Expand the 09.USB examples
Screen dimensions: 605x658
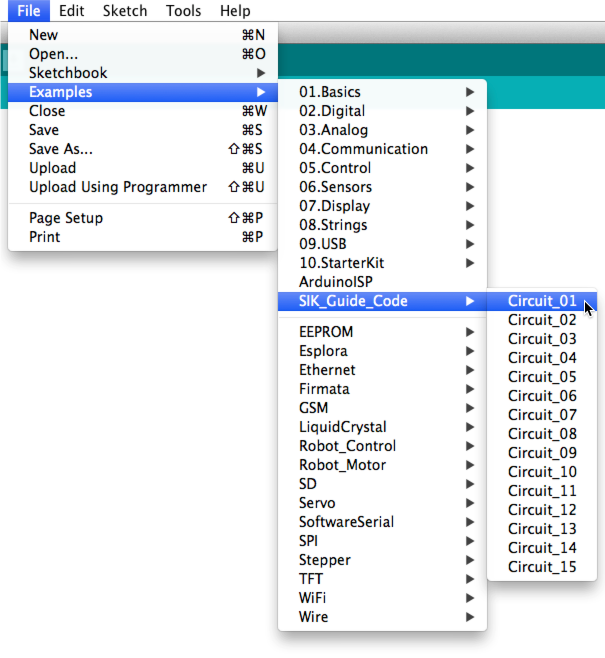(x=382, y=244)
